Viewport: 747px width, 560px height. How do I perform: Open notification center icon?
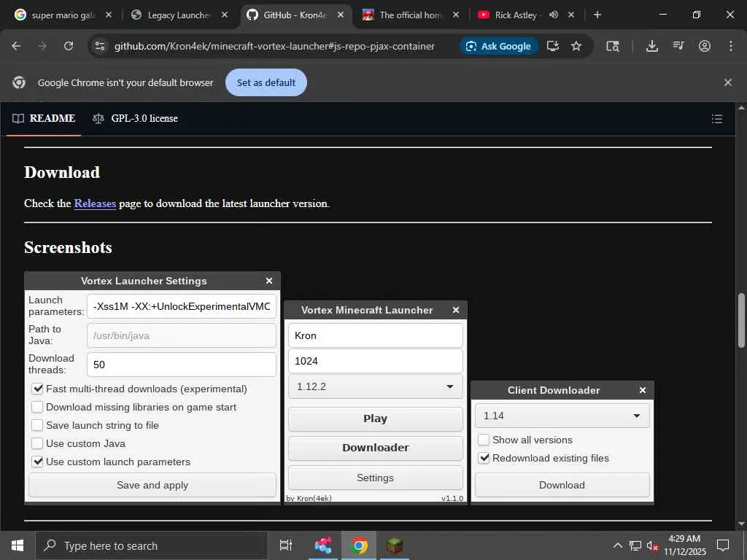[x=723, y=545]
